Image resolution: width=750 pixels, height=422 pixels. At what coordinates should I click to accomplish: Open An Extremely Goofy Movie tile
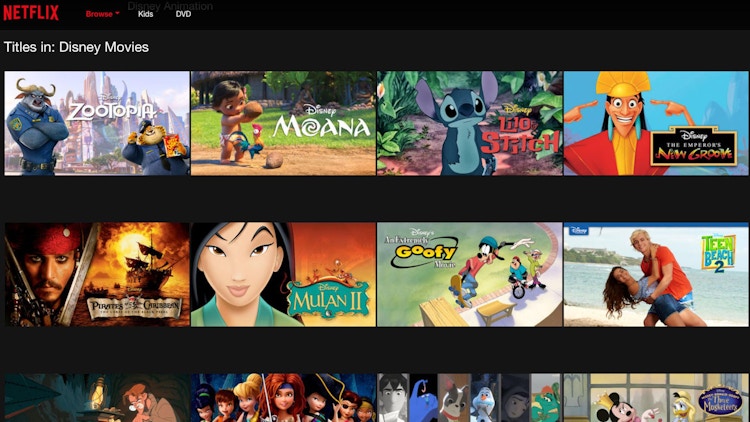pyautogui.click(x=470, y=275)
